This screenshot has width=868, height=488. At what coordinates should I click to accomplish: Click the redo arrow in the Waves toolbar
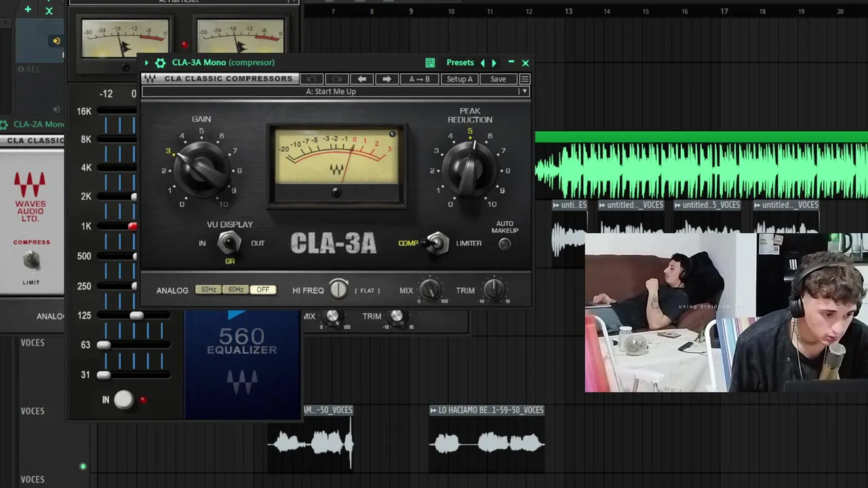click(x=336, y=79)
